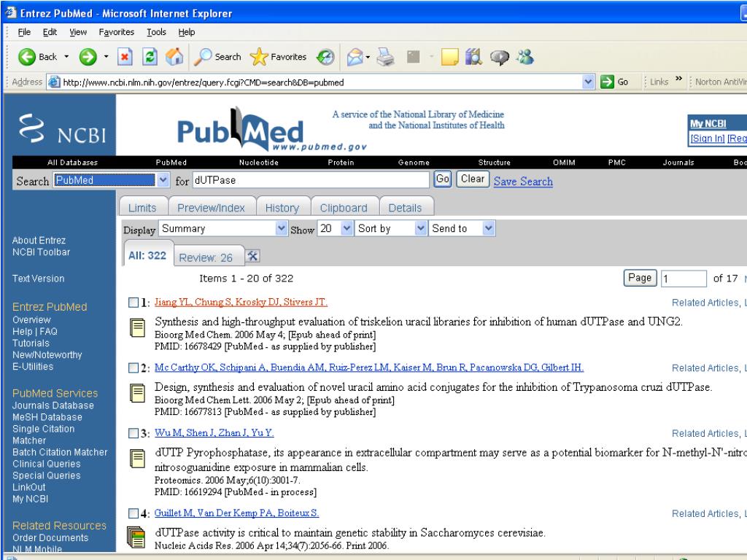
Task: Open abstract page icon for result 1
Action: pyautogui.click(x=137, y=327)
